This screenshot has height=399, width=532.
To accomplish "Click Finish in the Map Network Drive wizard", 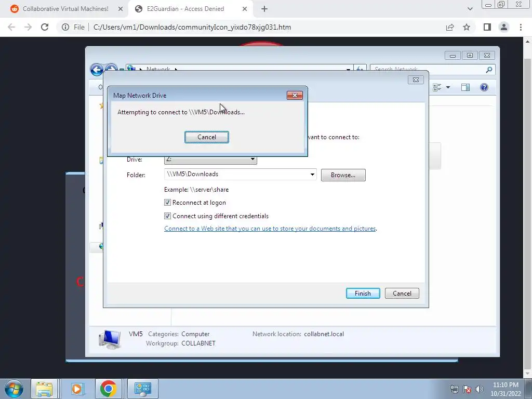I will tap(363, 293).
